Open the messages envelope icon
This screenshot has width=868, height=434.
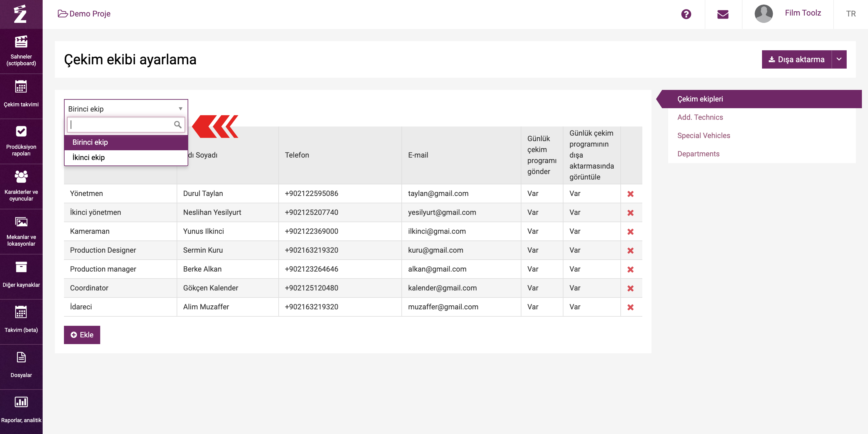723,14
